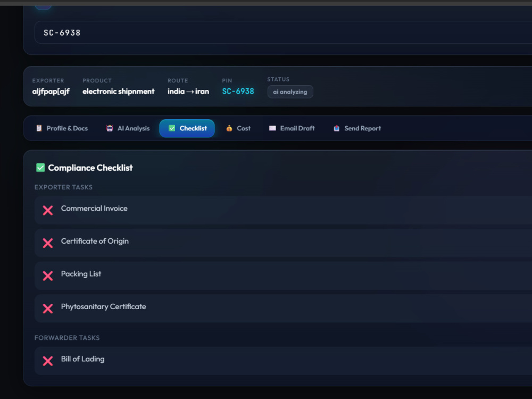Toggle the red X beside Commercial Invoice
The image size is (532, 399).
point(48,210)
